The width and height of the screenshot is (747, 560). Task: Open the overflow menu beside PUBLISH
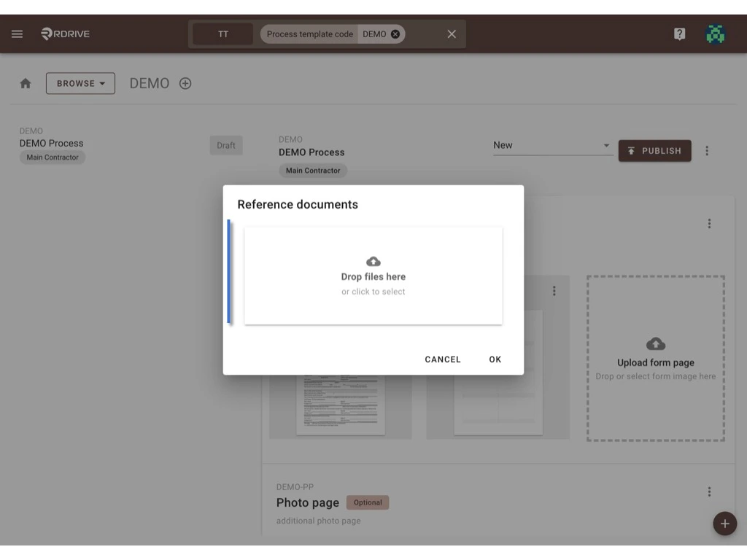(x=707, y=150)
